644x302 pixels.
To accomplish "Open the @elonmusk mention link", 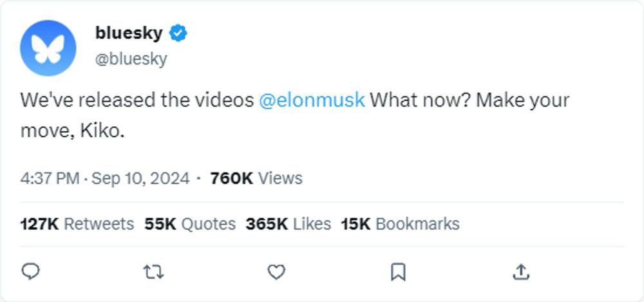I will 312,100.
